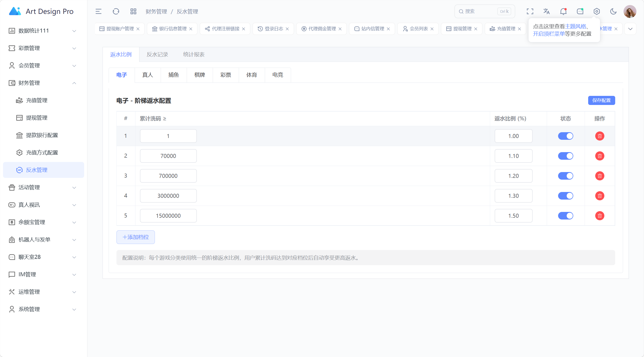Close the 代理佣金管理 tab
Viewport: 644px width, 357px height.
coord(340,29)
